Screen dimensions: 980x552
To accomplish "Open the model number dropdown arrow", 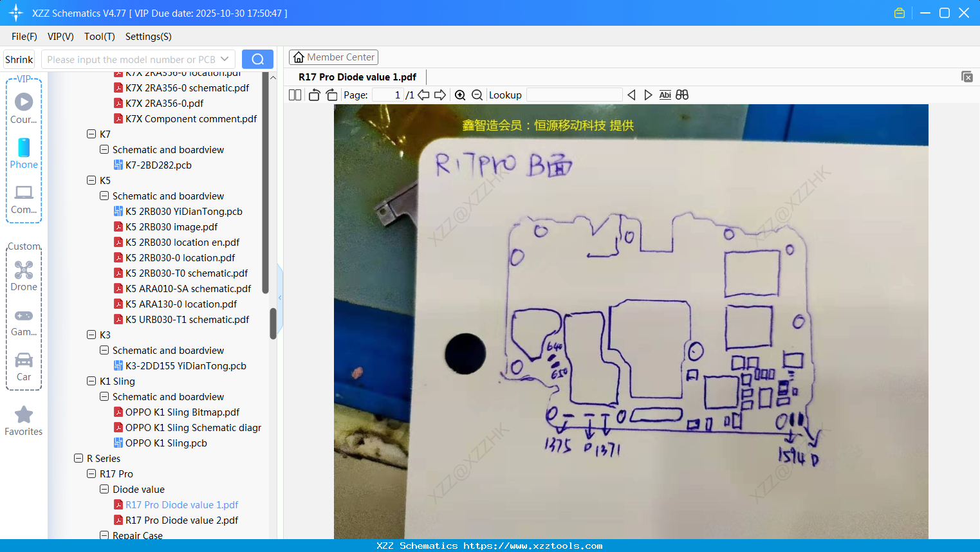I will pyautogui.click(x=225, y=59).
